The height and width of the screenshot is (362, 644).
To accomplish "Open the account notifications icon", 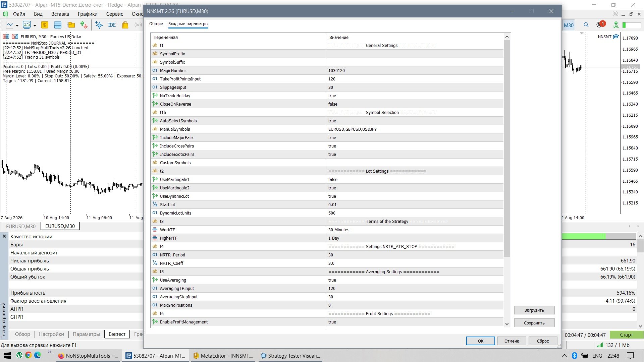I will click(x=601, y=24).
